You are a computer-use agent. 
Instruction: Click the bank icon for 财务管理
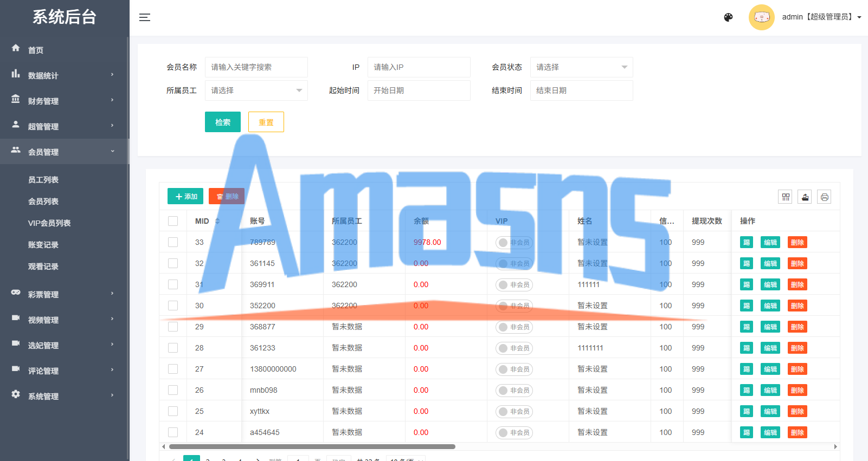pos(16,99)
